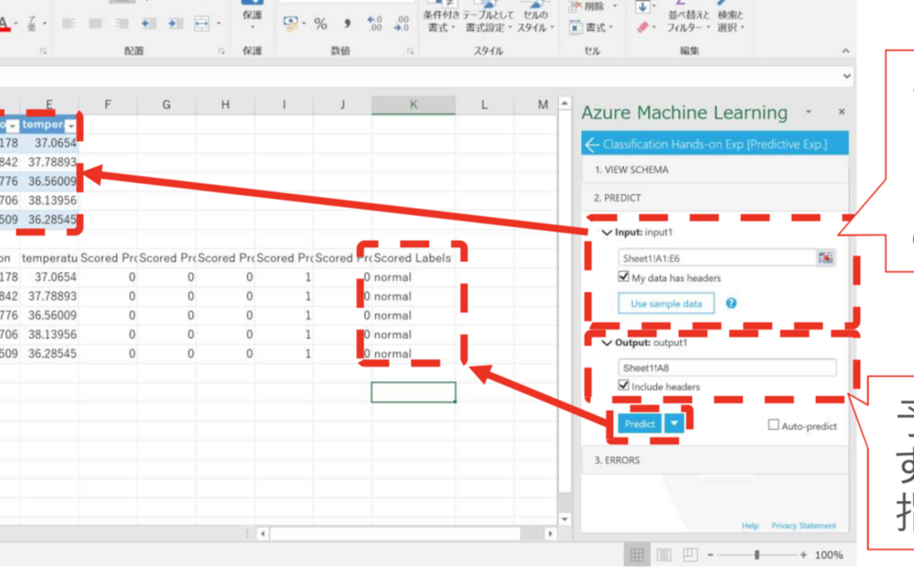Image resolution: width=914 pixels, height=588 pixels.
Task: Open number format dialog launcher (数値)
Action: [411, 51]
